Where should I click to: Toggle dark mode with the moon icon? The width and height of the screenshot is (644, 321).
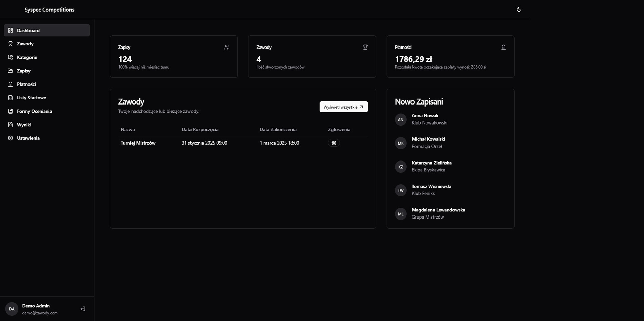(519, 10)
